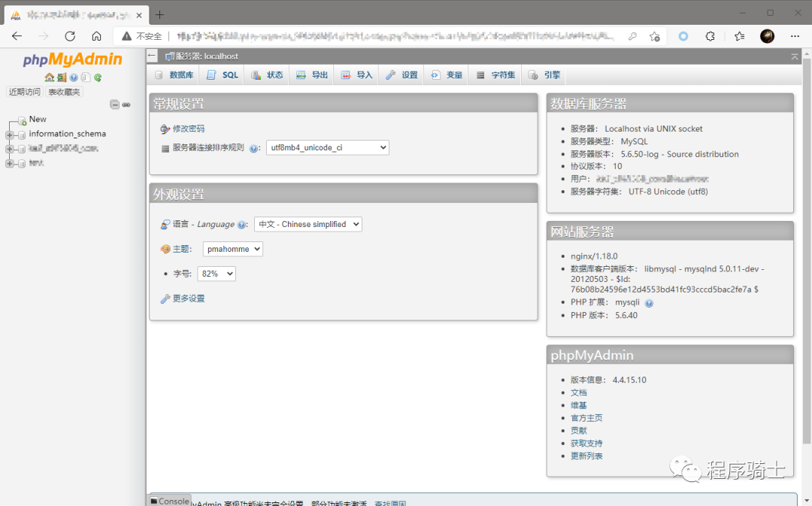Open the 设置 tab

coord(402,75)
